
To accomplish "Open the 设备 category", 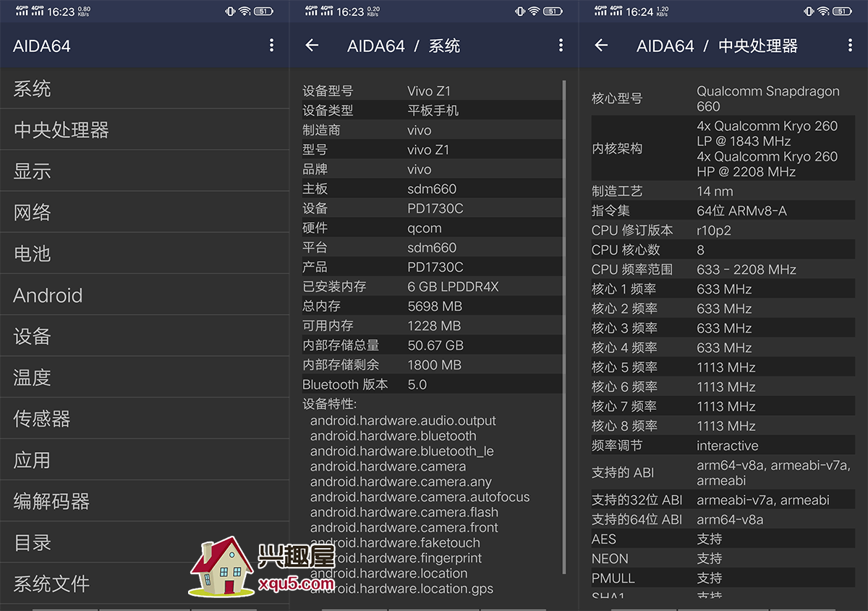I will point(145,336).
